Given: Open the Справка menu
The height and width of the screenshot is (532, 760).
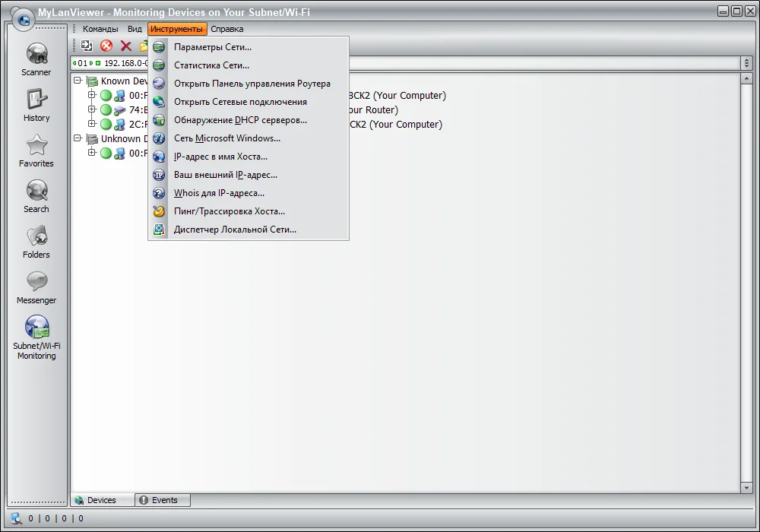Looking at the screenshot, I should point(226,29).
